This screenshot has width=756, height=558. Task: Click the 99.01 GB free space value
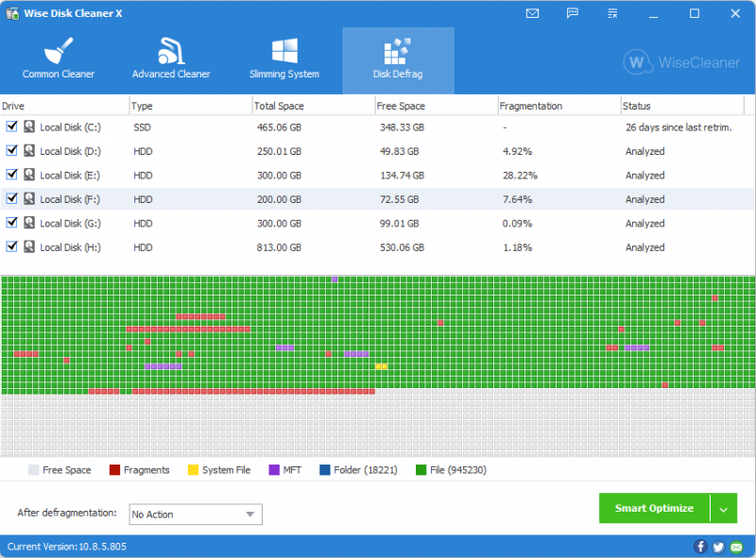point(399,224)
